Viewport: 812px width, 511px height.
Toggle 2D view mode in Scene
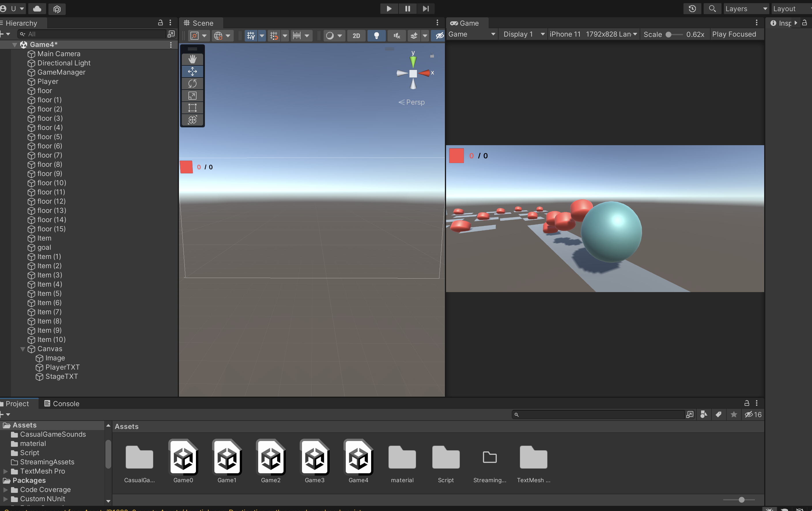pyautogui.click(x=356, y=36)
